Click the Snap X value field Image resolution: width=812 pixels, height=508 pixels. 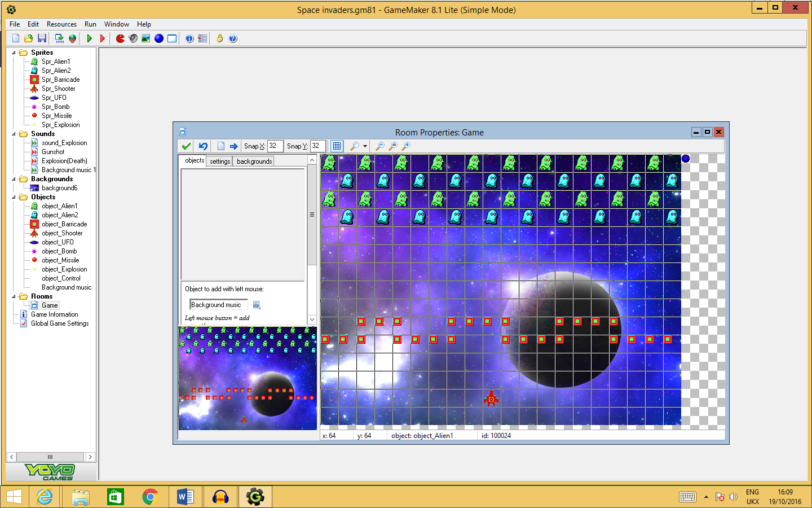tap(275, 146)
